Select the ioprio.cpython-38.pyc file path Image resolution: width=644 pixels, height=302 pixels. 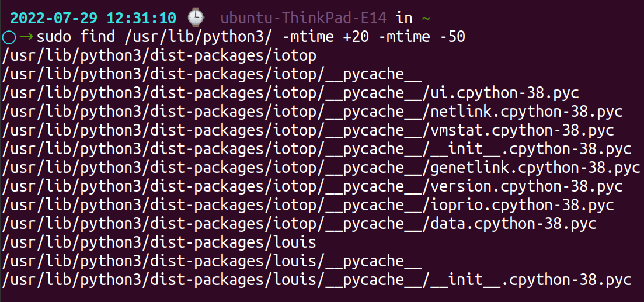tap(308, 205)
